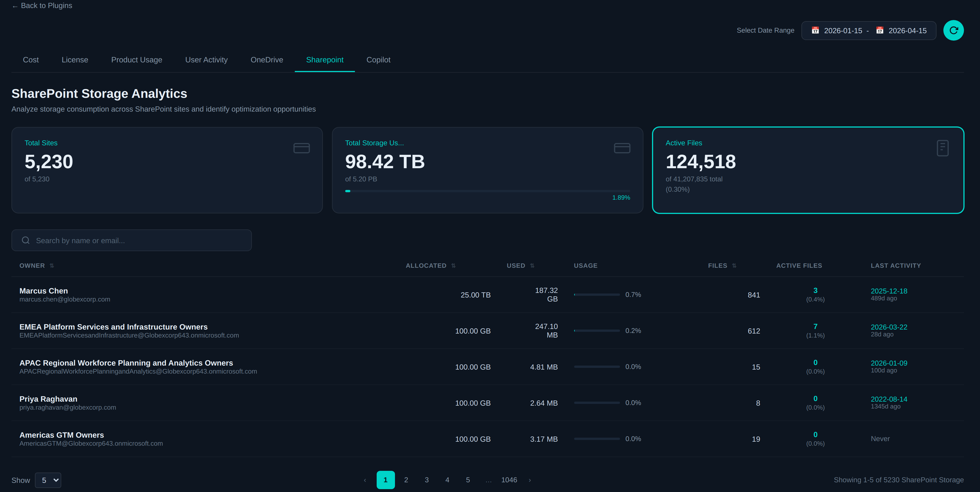Click the Never last activity value
This screenshot has height=492, width=980.
pyautogui.click(x=880, y=439)
